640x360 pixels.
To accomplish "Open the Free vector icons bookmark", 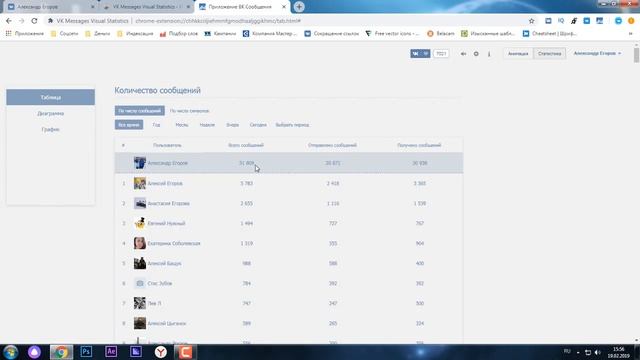I will (392, 33).
